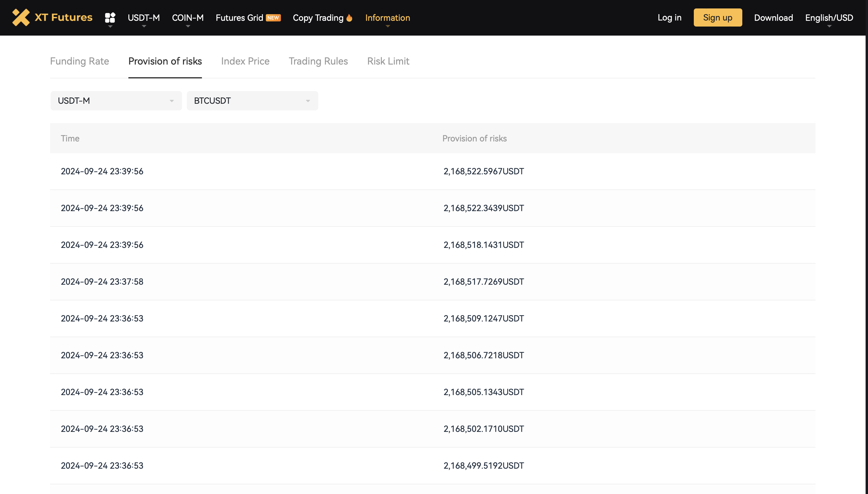Switch to the Index Price tab
The height and width of the screenshot is (494, 868).
click(x=245, y=61)
